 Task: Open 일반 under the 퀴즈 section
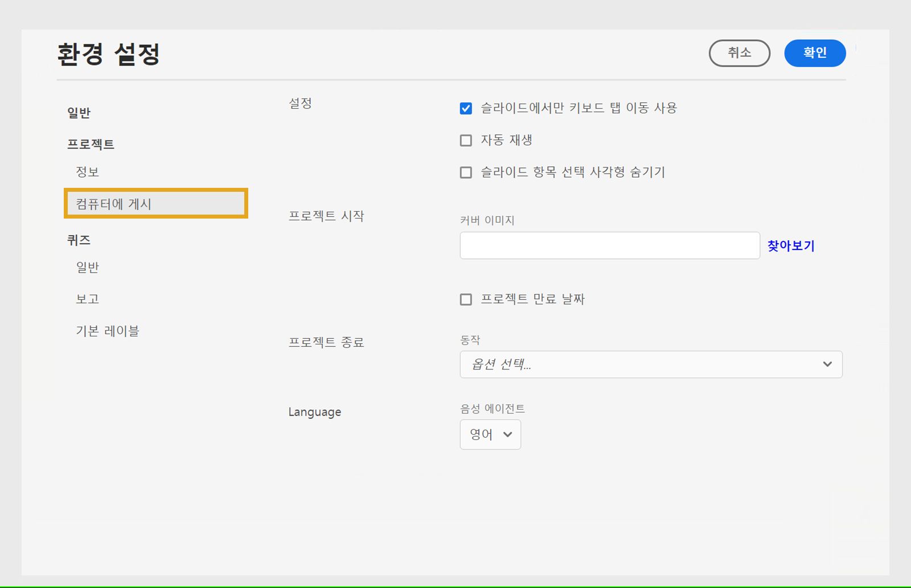pos(88,268)
